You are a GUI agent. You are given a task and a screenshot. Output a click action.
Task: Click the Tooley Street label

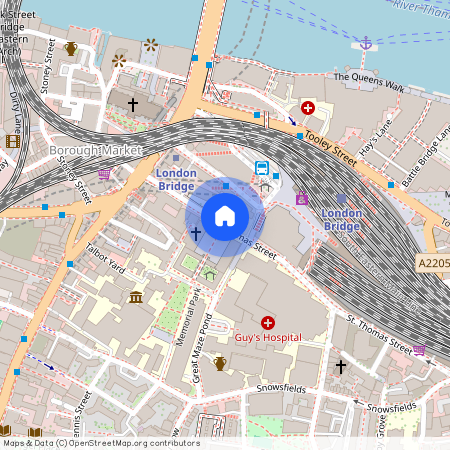coord(331,149)
